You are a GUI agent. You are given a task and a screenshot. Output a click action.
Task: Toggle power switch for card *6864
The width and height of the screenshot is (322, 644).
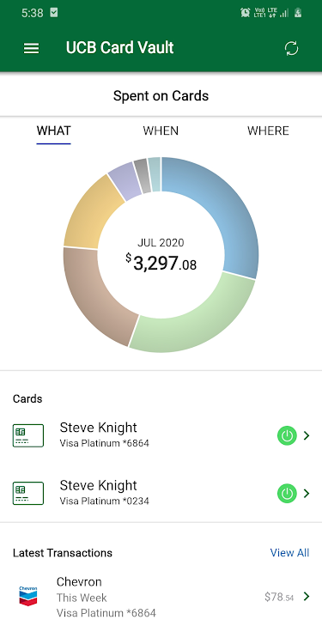(x=287, y=435)
